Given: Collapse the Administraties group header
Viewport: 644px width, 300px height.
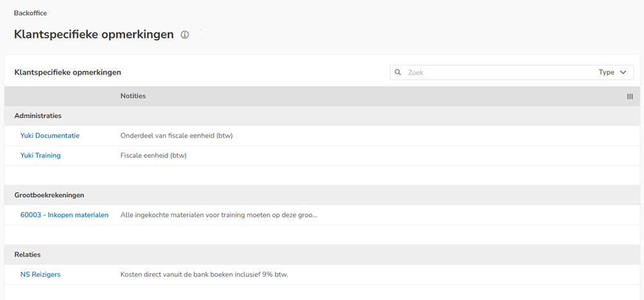Looking at the screenshot, I should pos(38,116).
